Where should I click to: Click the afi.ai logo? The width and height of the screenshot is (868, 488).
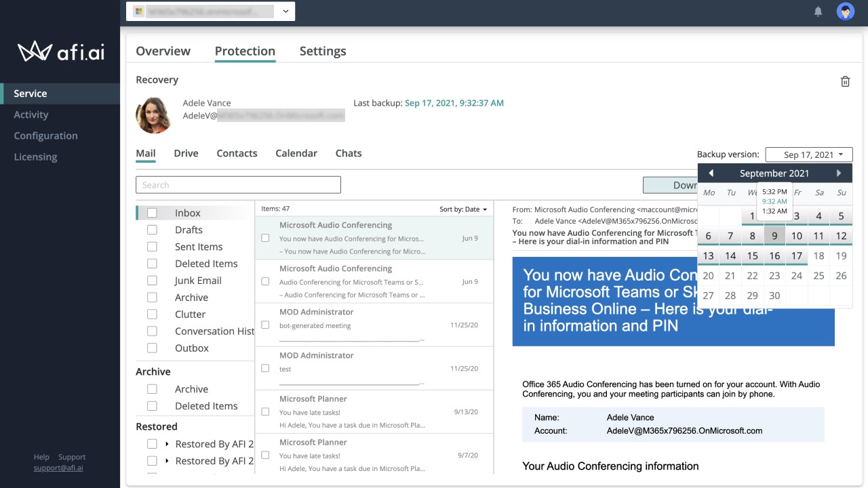tap(61, 52)
